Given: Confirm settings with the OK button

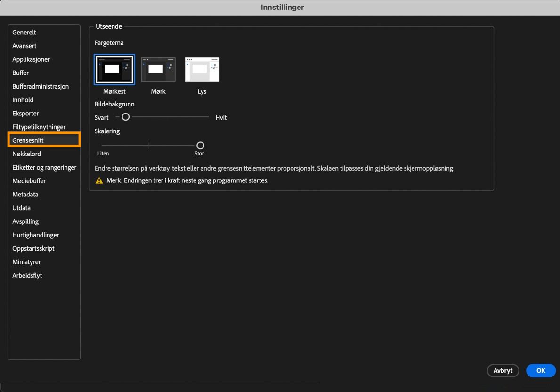Looking at the screenshot, I should pos(541,370).
